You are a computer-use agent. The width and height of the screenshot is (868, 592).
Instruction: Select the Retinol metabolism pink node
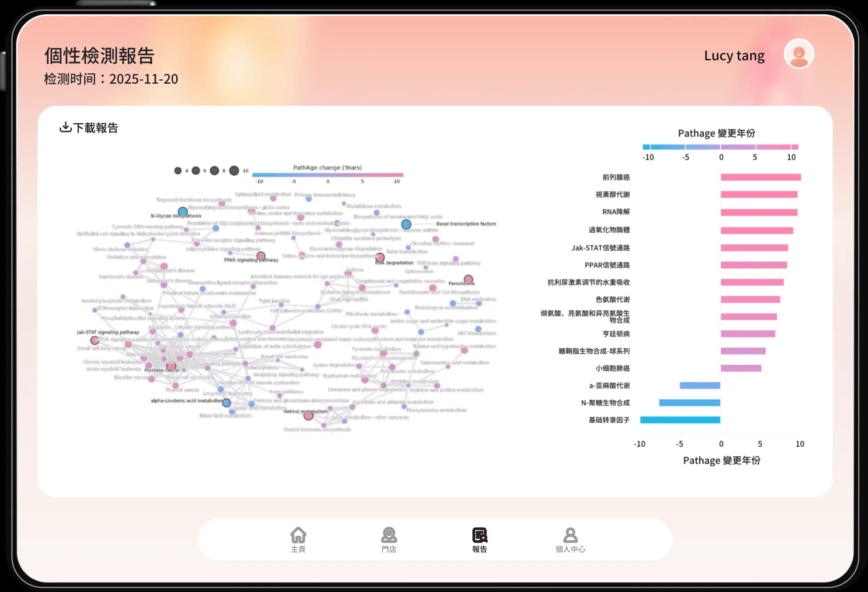(308, 415)
